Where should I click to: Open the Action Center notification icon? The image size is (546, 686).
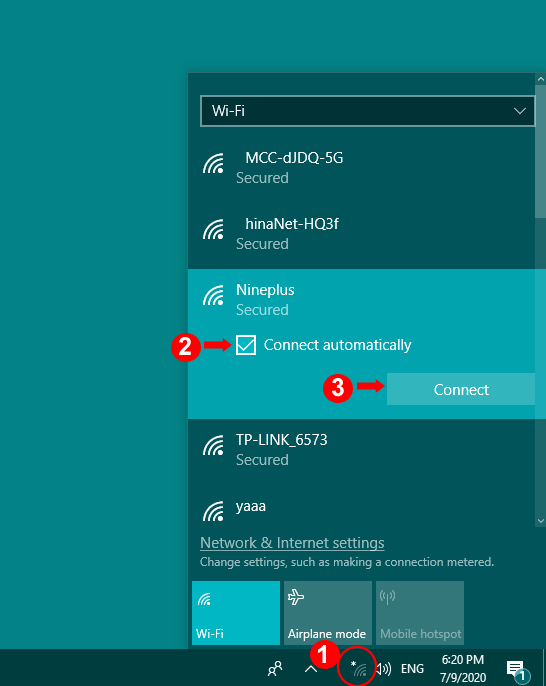tap(518, 670)
